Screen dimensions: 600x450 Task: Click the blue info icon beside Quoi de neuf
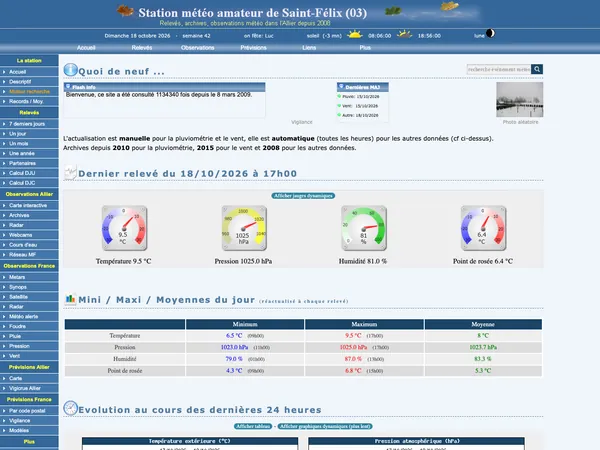(x=70, y=70)
